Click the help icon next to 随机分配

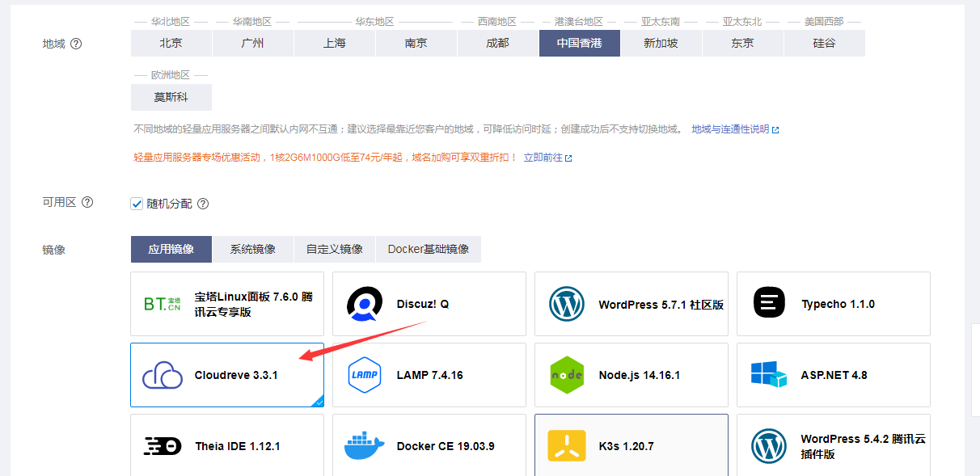203,204
